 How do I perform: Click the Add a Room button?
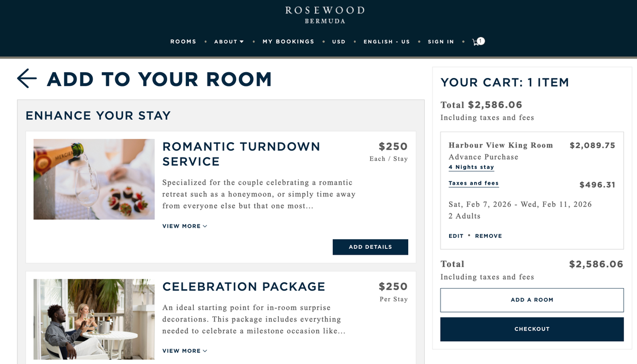point(532,300)
